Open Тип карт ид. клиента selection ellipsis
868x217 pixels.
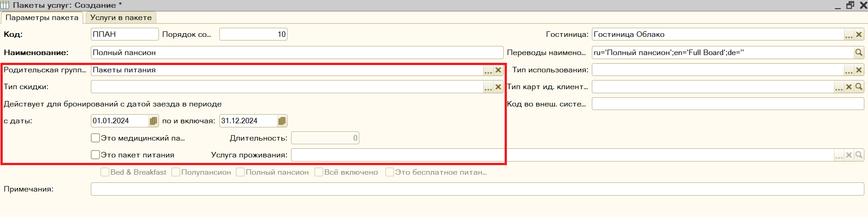point(839,87)
